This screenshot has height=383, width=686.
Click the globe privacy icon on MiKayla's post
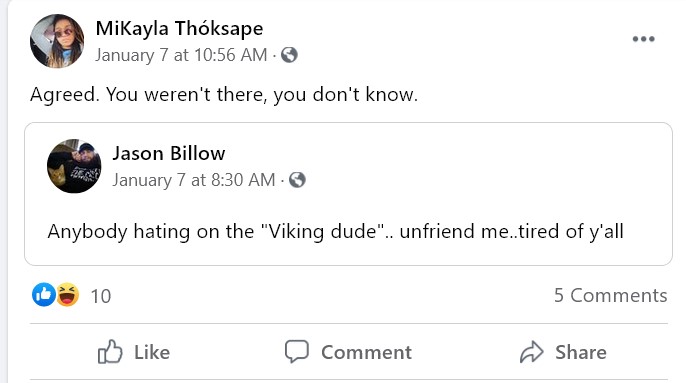pyautogui.click(x=289, y=55)
